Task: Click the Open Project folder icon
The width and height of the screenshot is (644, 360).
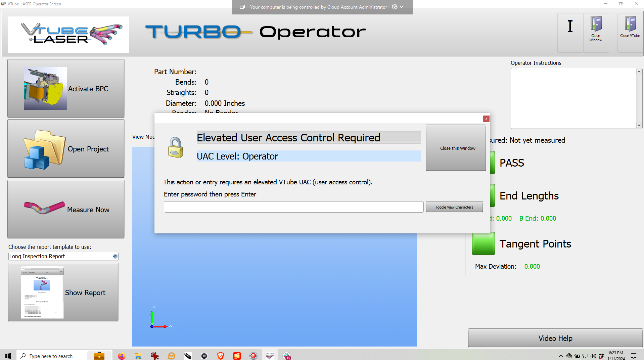Action: click(44, 149)
